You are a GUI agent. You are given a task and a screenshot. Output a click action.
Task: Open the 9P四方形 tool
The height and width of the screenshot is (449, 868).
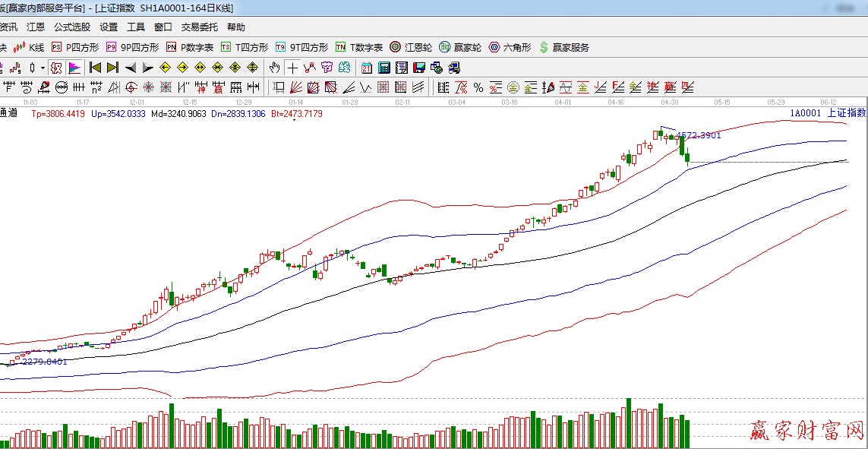(132, 47)
